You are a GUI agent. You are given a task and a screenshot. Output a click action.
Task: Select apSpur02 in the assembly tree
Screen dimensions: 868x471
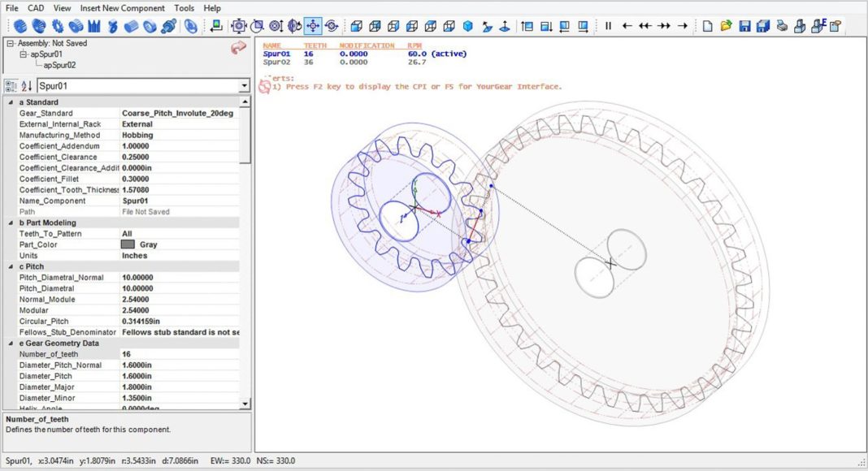[x=60, y=65]
